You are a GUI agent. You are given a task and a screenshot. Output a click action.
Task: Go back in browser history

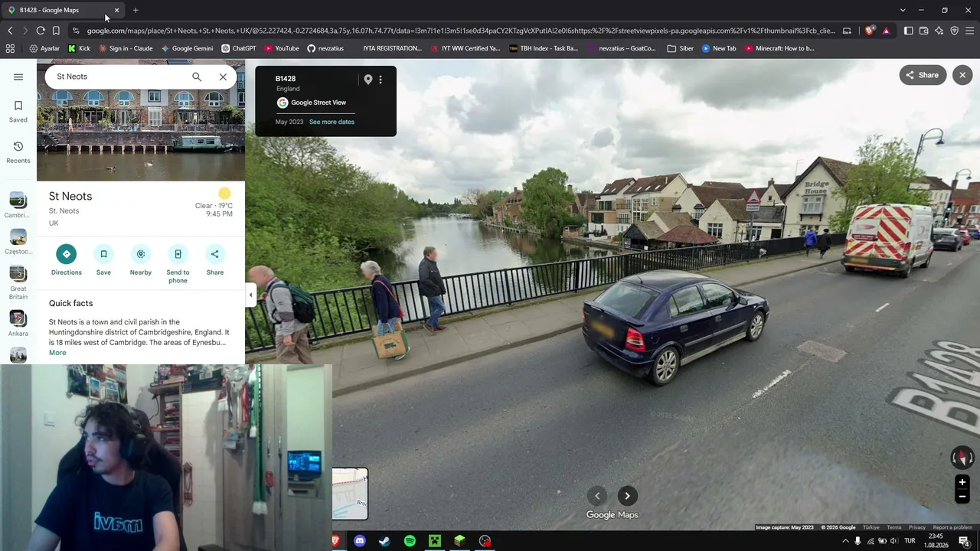(x=10, y=31)
